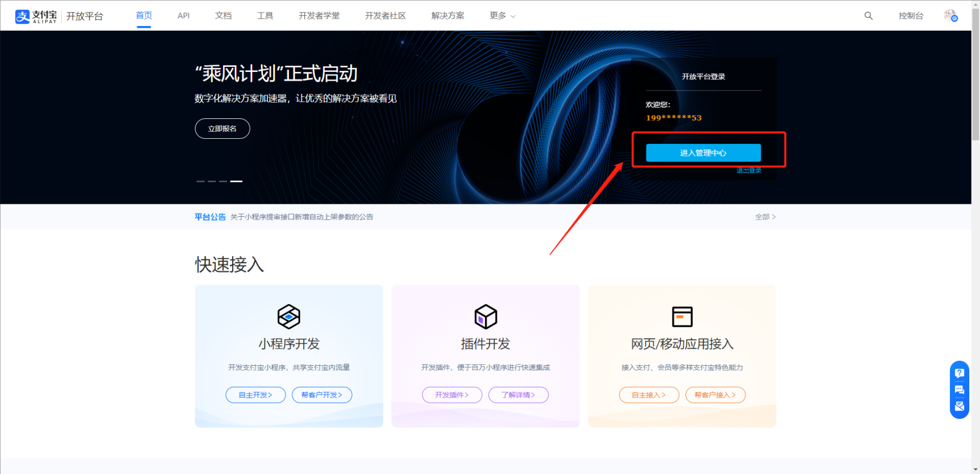
Task: Click the 帮客户接入 button
Action: [715, 395]
